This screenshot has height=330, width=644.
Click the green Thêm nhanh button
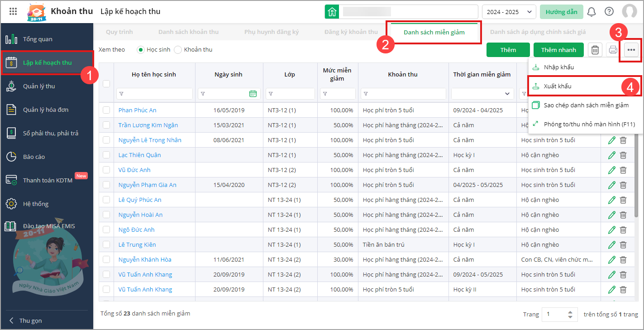(558, 50)
